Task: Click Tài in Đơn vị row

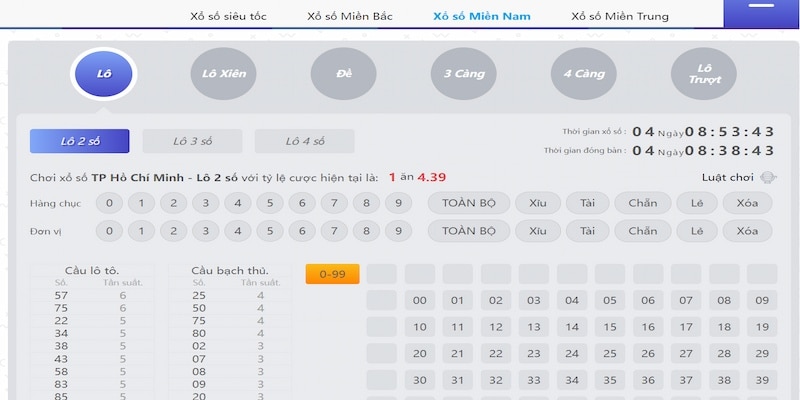Action: click(587, 231)
